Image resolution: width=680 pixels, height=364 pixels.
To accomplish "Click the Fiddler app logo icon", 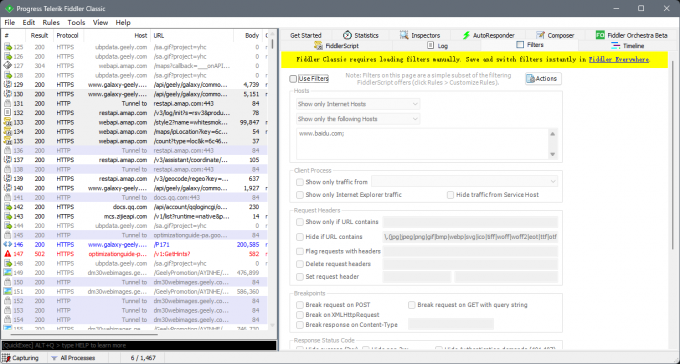I will click(x=9, y=8).
